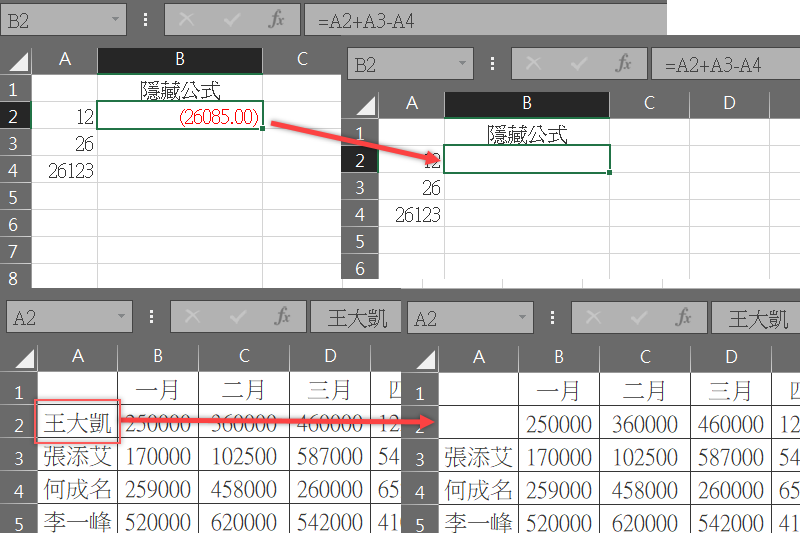Click confirm checkmark above the sheet with blank A2
800x533 pixels.
click(639, 318)
